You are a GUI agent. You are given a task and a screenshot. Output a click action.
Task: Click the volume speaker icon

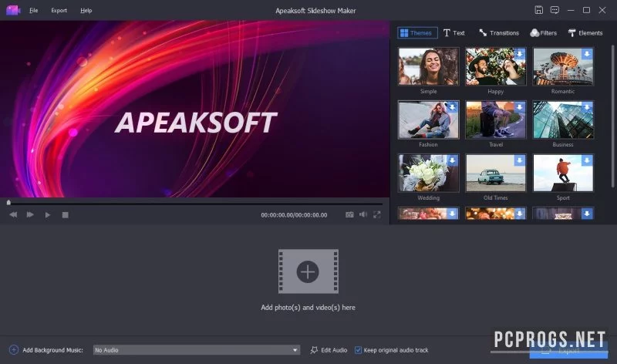coord(363,214)
